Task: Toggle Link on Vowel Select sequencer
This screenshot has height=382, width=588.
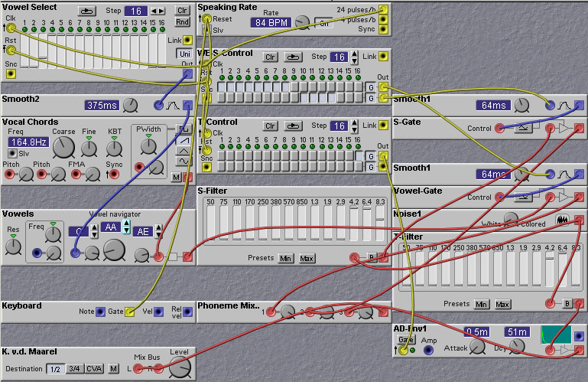Action: 187,40
